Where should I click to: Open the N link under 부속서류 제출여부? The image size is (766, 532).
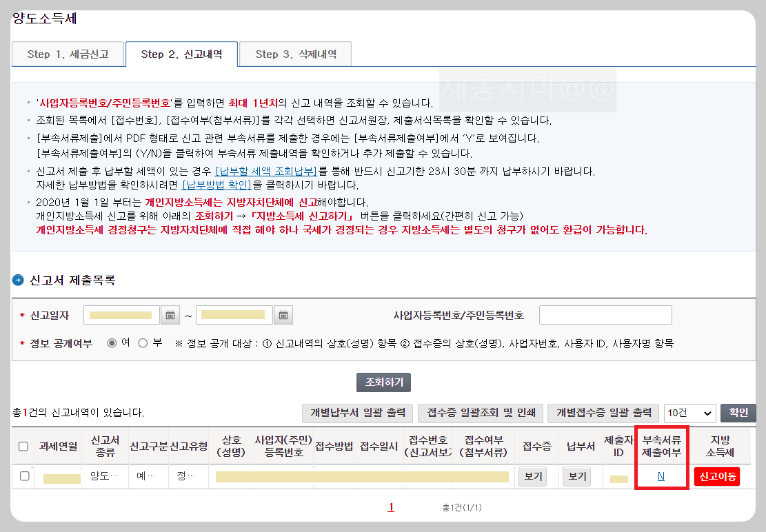[x=661, y=476]
